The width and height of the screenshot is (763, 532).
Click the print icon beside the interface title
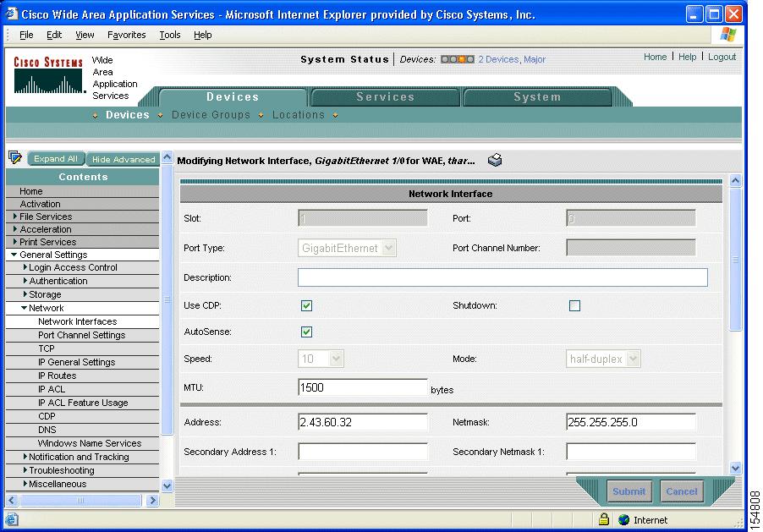click(x=495, y=160)
